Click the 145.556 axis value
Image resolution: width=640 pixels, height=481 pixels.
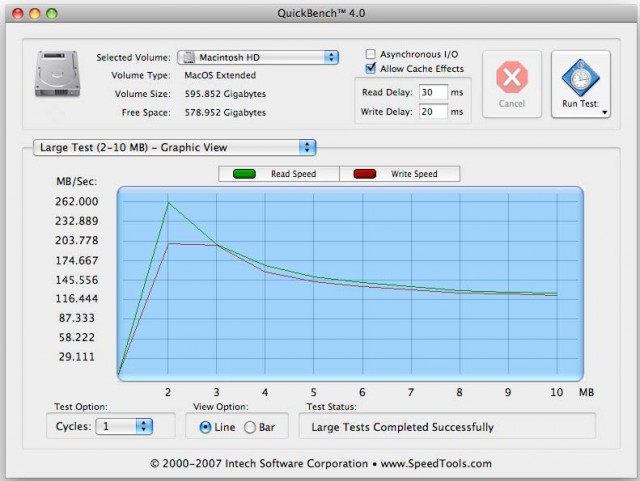tap(77, 280)
